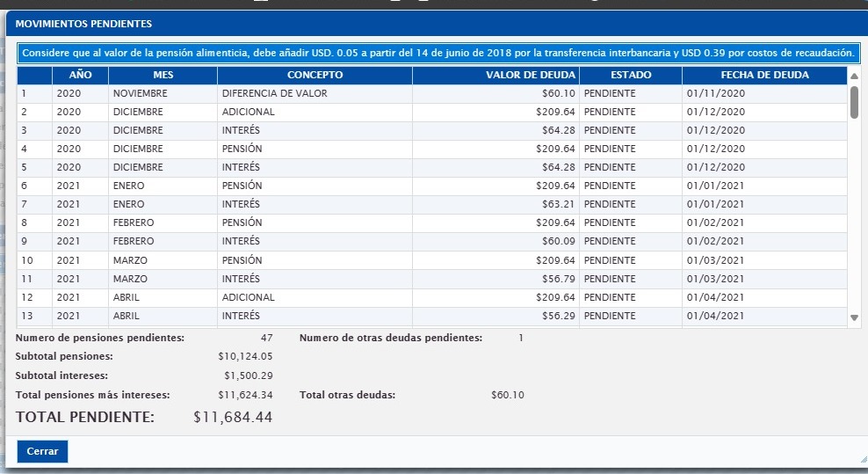Click the scroll up arrow of the table

click(x=854, y=76)
